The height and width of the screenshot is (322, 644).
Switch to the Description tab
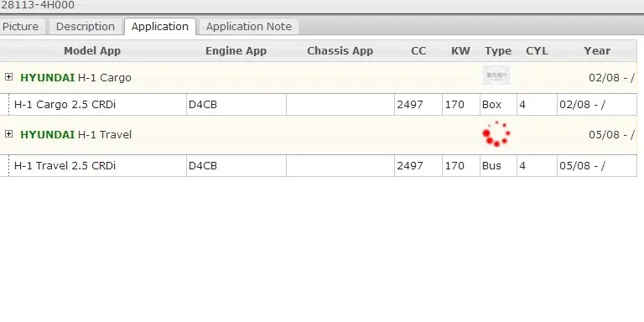[85, 27]
